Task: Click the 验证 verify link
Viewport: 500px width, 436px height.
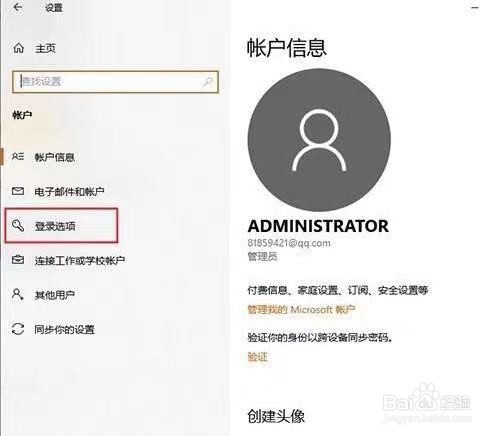Action: [257, 357]
